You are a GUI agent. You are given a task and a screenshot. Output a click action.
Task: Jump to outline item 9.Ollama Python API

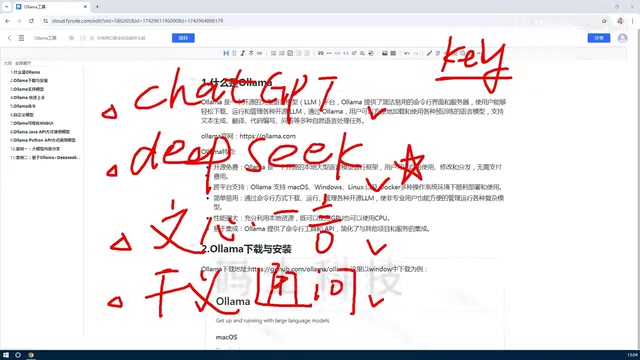coord(43,140)
